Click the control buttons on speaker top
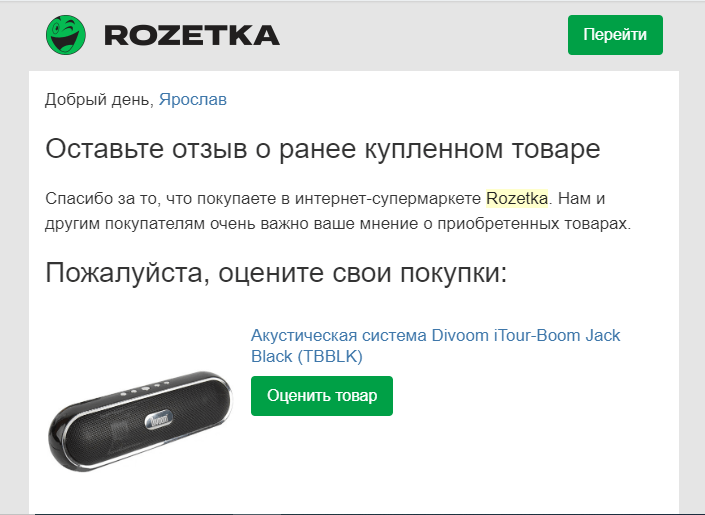The height and width of the screenshot is (515, 705). point(144,389)
